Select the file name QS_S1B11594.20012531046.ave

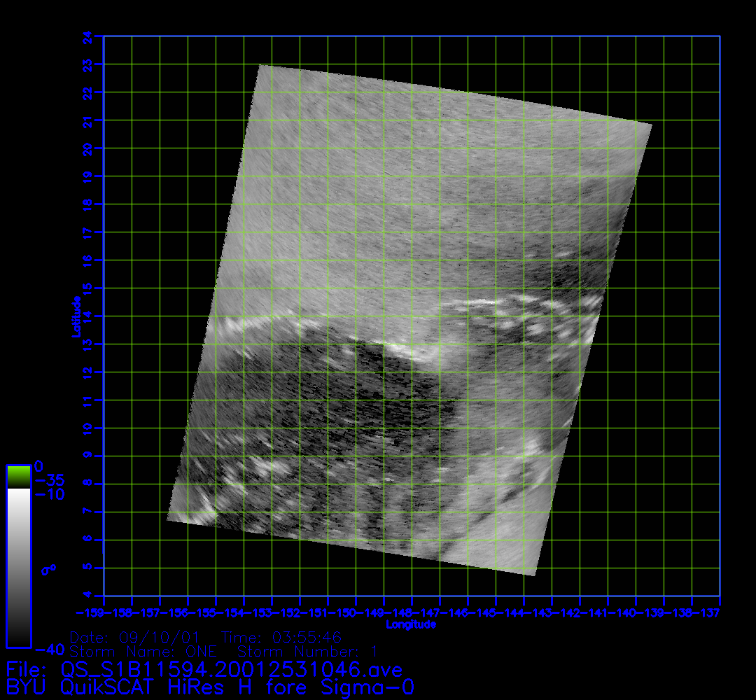tap(231, 670)
